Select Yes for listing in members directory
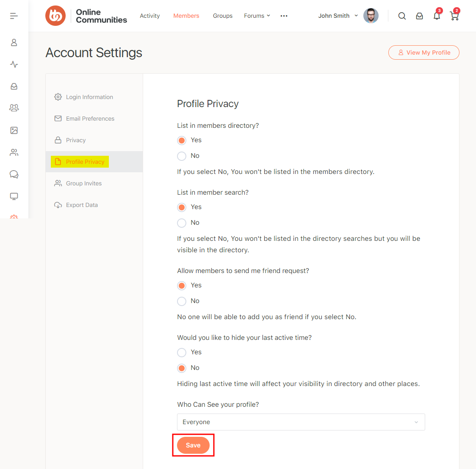Viewport: 476px width, 469px height. 182,140
